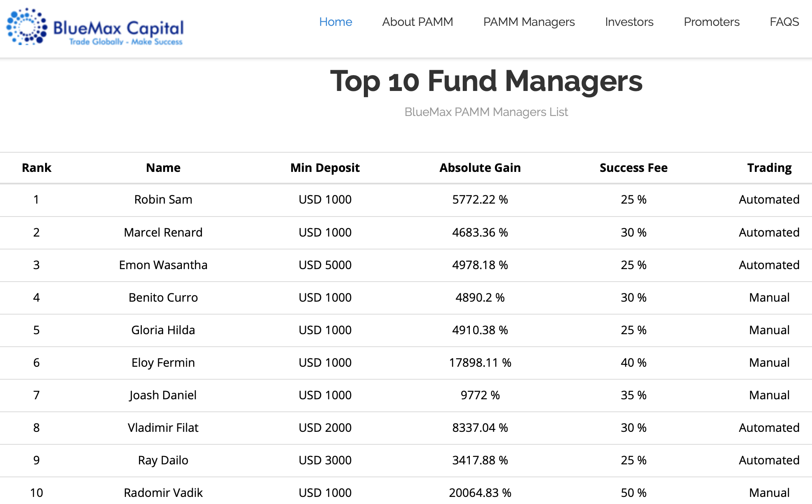Click the 8337.04 % absolute gain value
The width and height of the screenshot is (812, 504).
[480, 428]
